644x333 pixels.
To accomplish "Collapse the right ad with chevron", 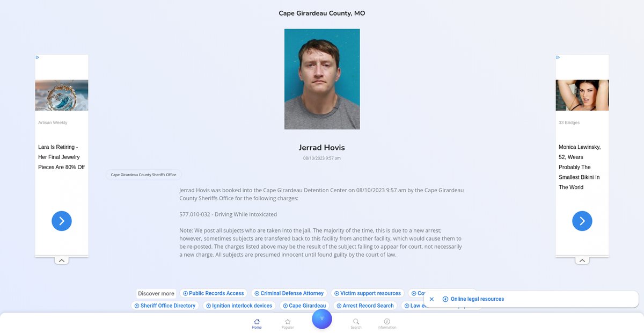I will click(582, 260).
